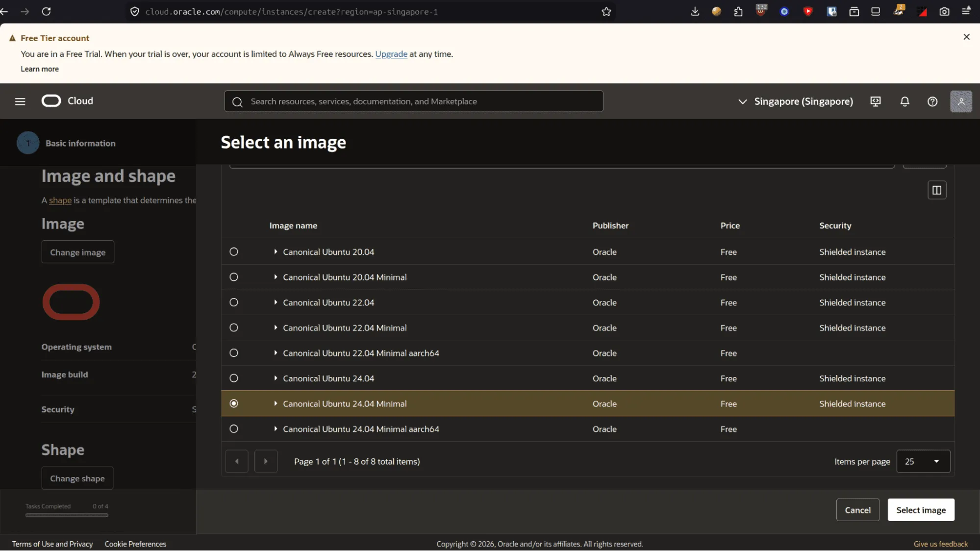
Task: Open the help question mark icon
Action: point(932,101)
